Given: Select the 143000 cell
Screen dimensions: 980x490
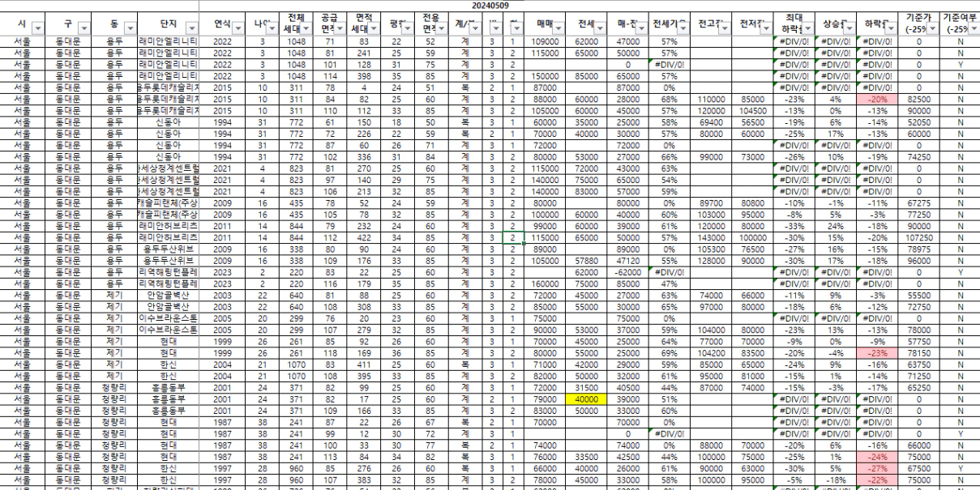Looking at the screenshot, I should [x=711, y=238].
